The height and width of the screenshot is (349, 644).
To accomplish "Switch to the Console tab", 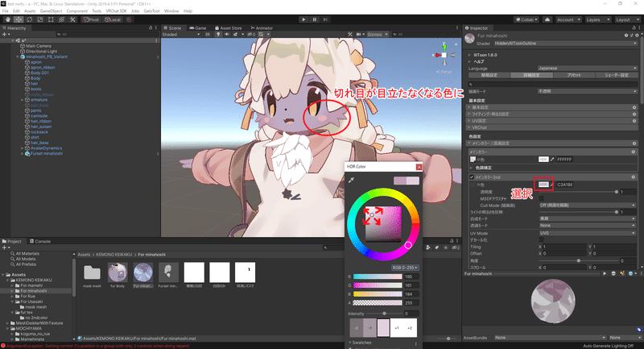I will pyautogui.click(x=40, y=241).
